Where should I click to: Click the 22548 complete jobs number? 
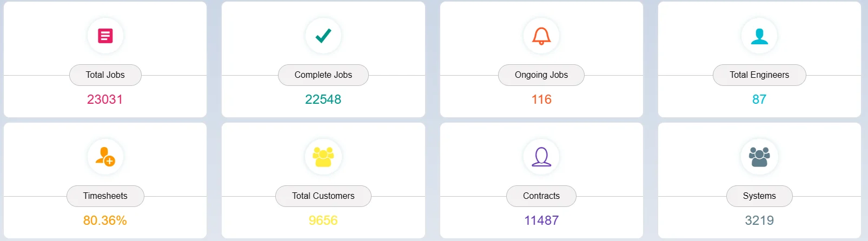(x=323, y=99)
